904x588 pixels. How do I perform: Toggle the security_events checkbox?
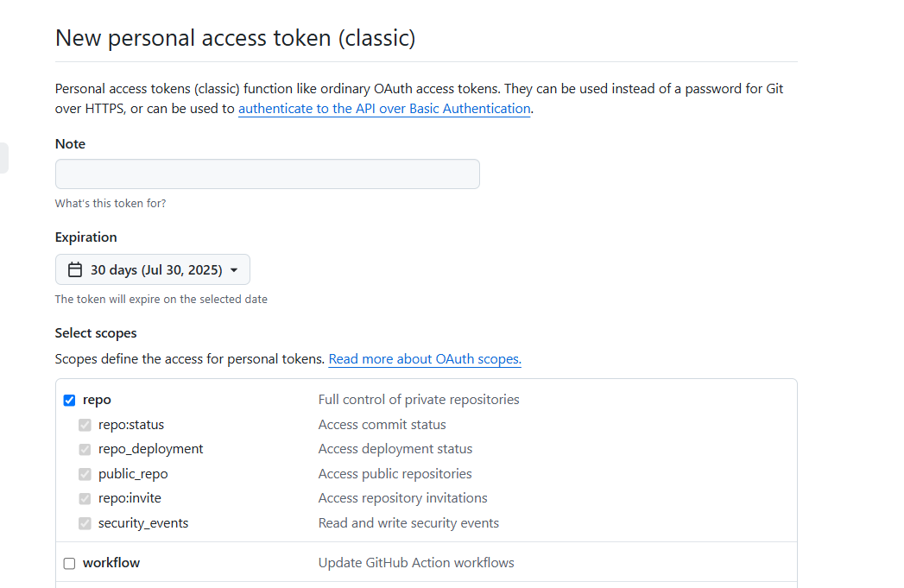[85, 523]
